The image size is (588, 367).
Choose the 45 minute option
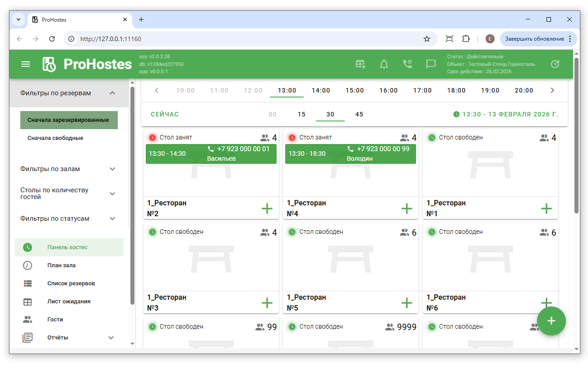(359, 114)
